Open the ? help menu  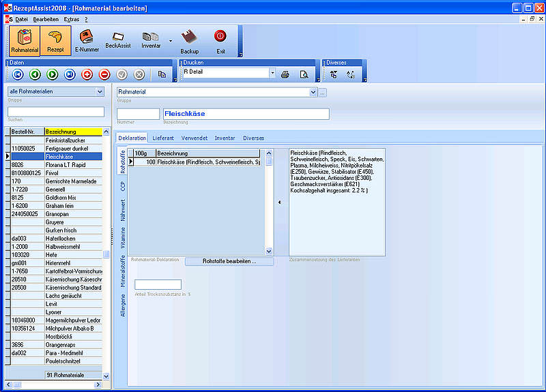[86, 20]
